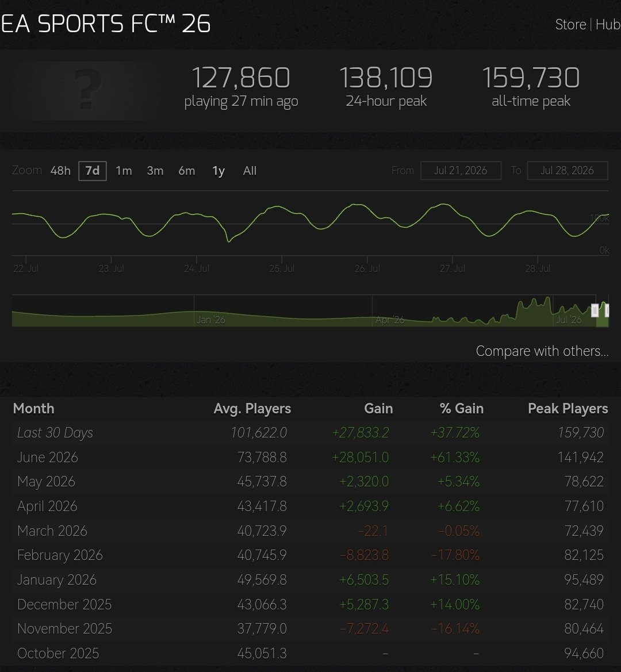The image size is (621, 672).
Task: Select the 1y zoom range
Action: (x=218, y=171)
